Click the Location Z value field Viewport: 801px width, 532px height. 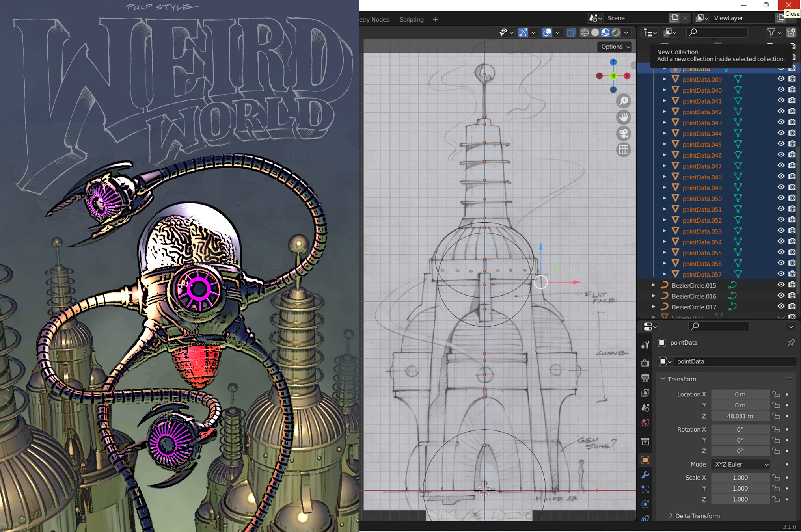pyautogui.click(x=740, y=416)
